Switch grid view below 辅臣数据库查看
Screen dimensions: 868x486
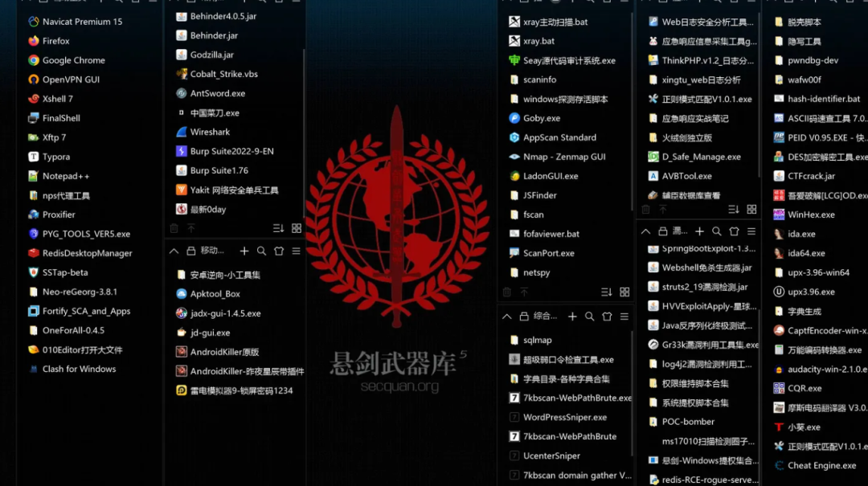point(751,210)
